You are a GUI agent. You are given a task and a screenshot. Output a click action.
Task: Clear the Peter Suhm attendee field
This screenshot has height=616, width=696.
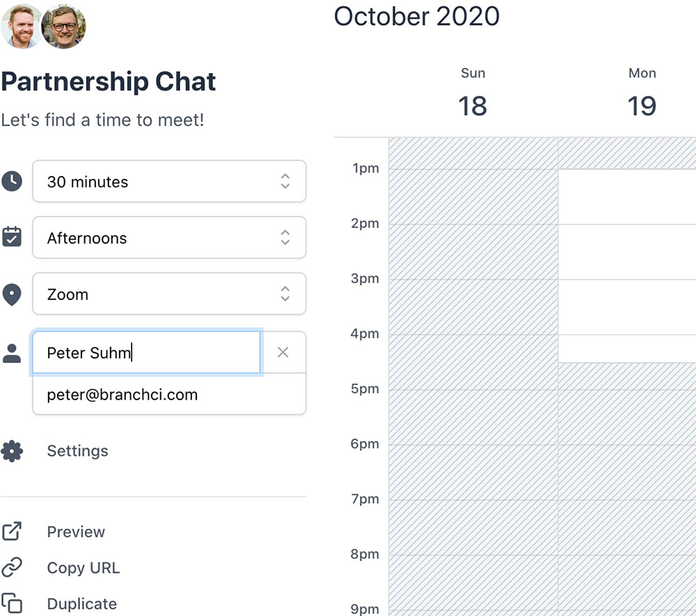coord(283,352)
